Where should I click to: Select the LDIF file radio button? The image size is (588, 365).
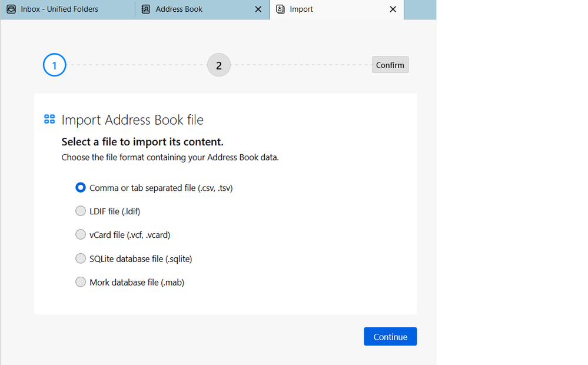(x=81, y=211)
